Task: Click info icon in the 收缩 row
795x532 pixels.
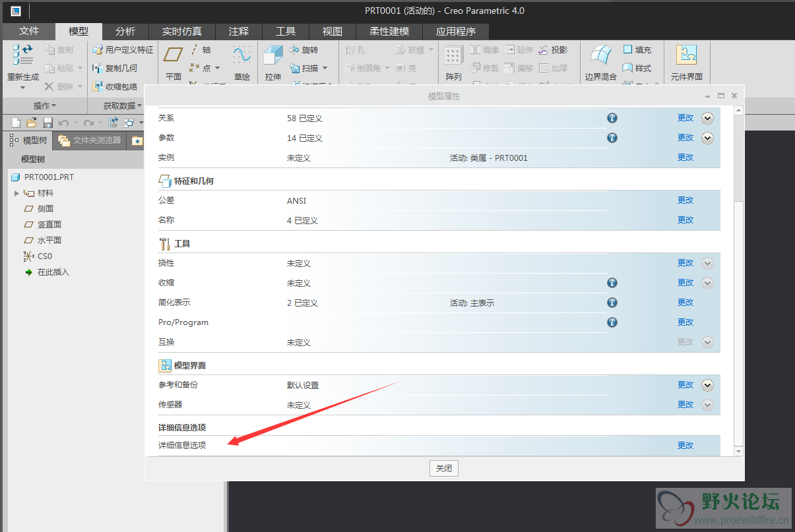Action: pos(612,283)
